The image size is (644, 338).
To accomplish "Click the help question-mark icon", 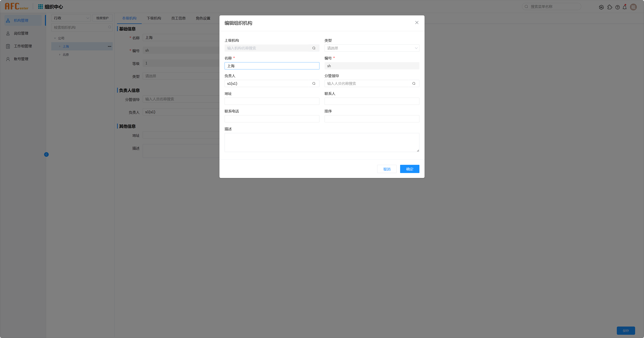I will tap(618, 7).
